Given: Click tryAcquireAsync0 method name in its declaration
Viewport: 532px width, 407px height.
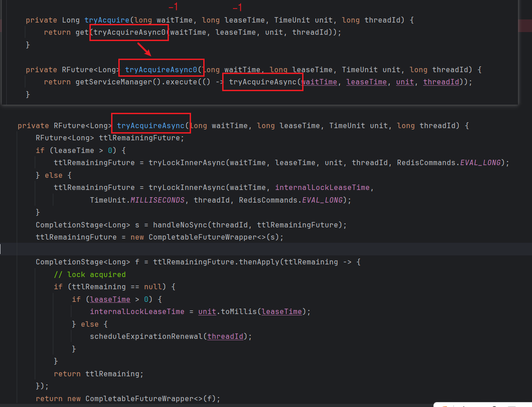Looking at the screenshot, I should pos(161,70).
